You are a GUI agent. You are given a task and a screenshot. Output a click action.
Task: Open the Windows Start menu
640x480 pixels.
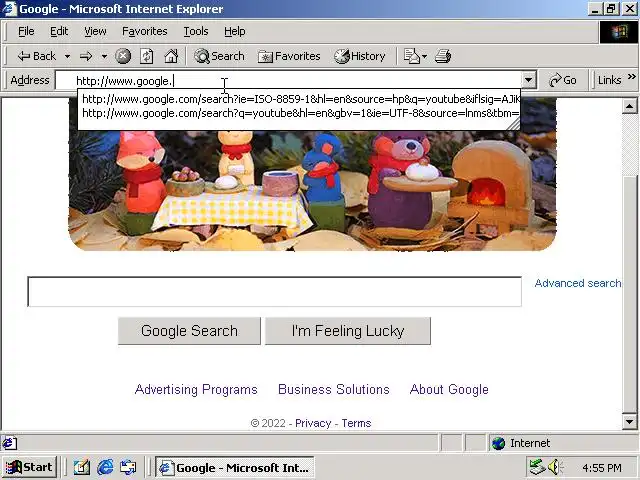tap(29, 467)
